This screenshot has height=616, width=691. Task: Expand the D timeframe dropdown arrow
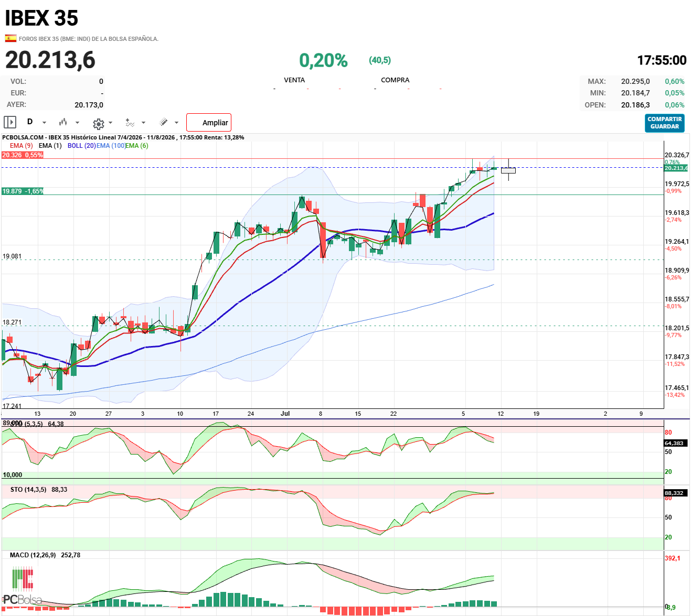(44, 123)
